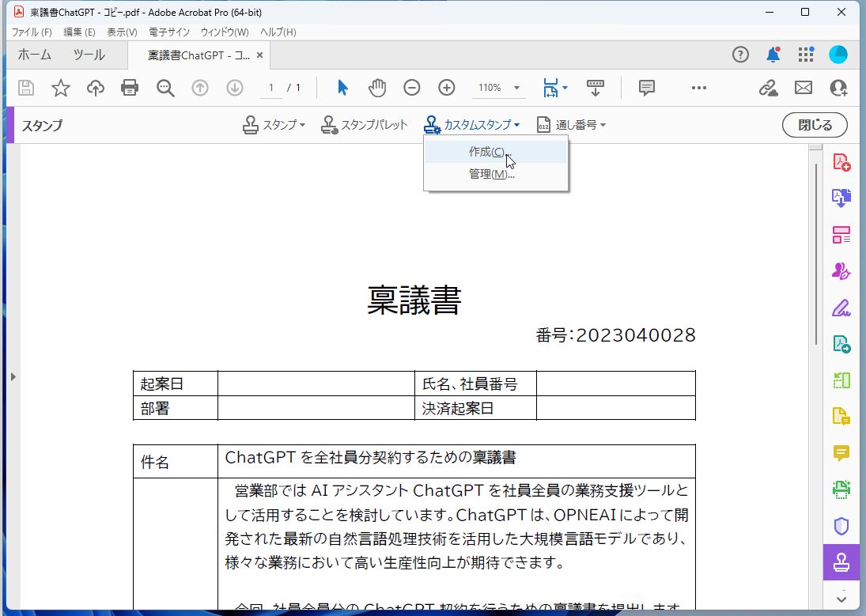Open the スタンプパレット
The image size is (866, 616).
pyautogui.click(x=364, y=125)
